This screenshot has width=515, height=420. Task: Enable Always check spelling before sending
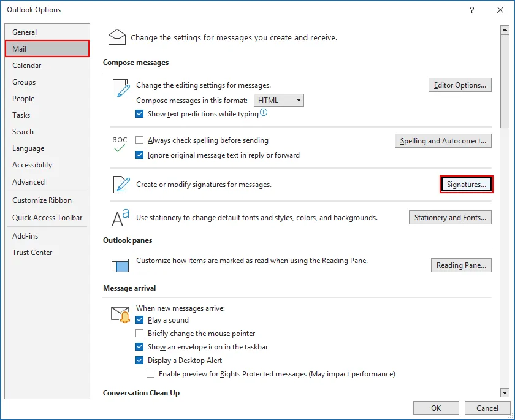[x=139, y=140]
